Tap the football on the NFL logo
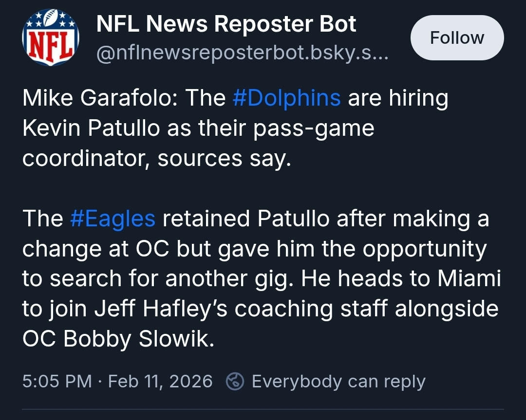 (50, 18)
